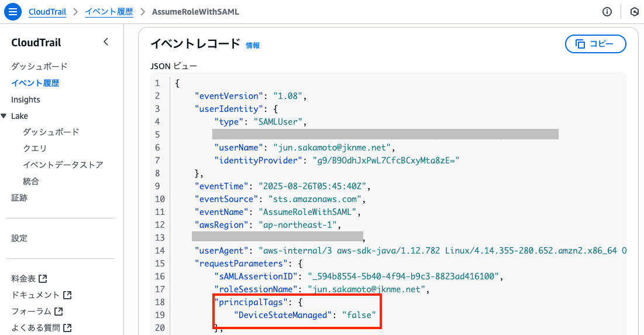Select イベント履歴 in the sidebar

click(35, 83)
